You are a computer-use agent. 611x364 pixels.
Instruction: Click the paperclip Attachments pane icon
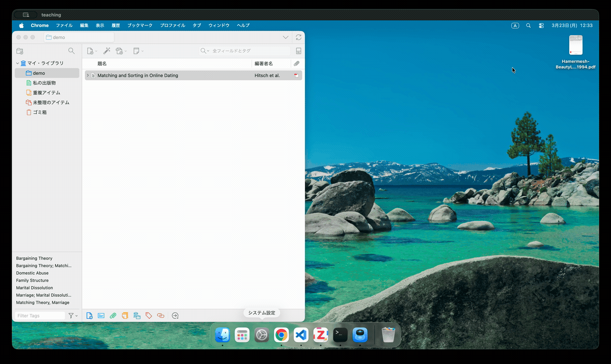pyautogui.click(x=113, y=316)
